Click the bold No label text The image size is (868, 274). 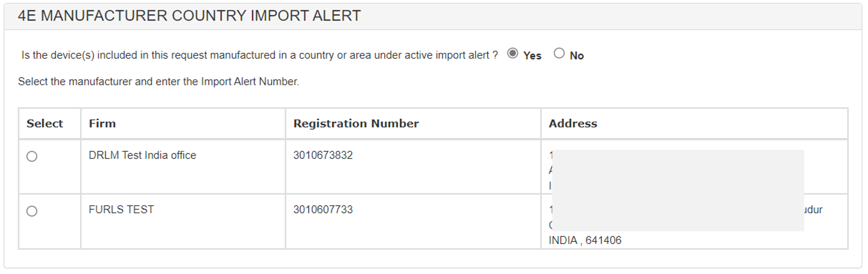point(577,56)
